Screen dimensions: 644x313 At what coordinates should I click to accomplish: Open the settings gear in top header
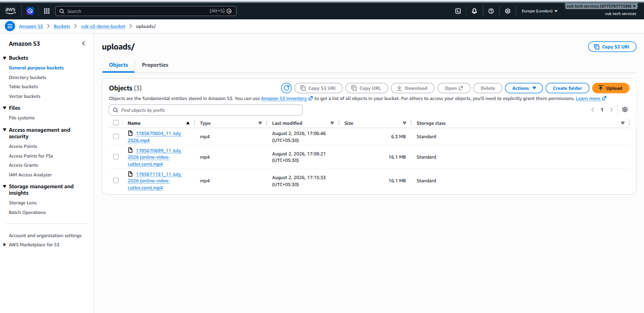point(507,11)
